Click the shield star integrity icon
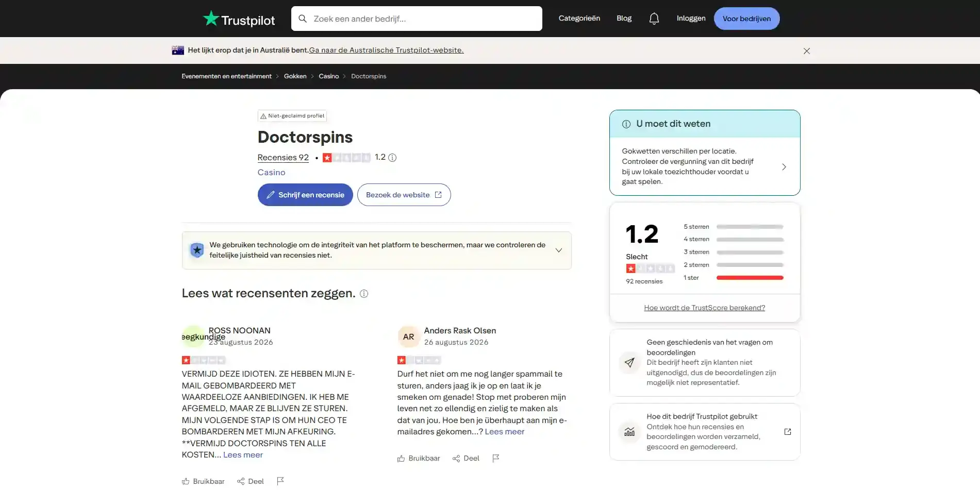Viewport: 980px width, 490px height. [197, 250]
